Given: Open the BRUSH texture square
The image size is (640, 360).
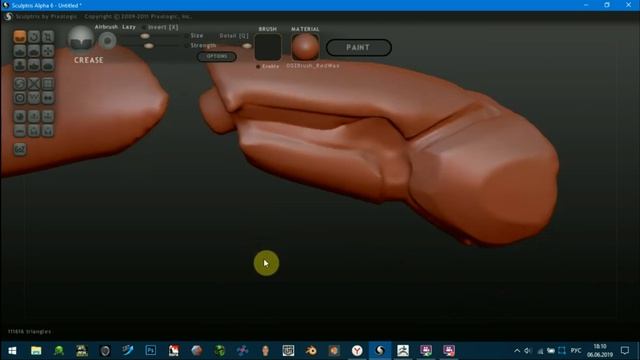Looking at the screenshot, I should [x=268, y=47].
